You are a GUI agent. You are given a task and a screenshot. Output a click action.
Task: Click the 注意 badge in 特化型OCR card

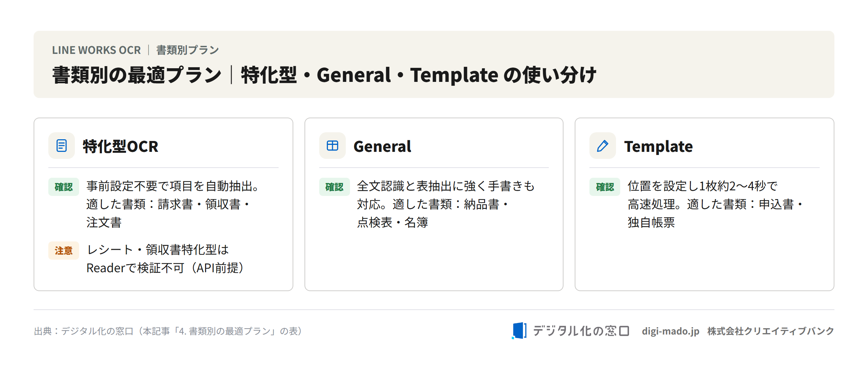64,251
